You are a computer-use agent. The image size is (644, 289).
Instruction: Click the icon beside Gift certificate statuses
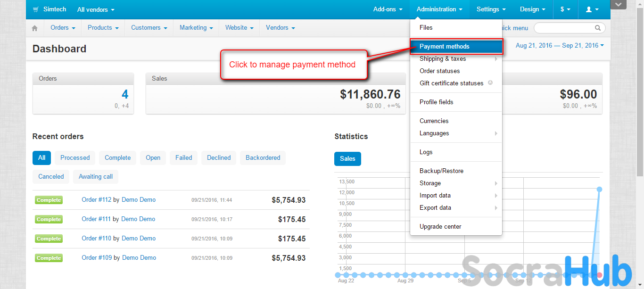pyautogui.click(x=490, y=83)
